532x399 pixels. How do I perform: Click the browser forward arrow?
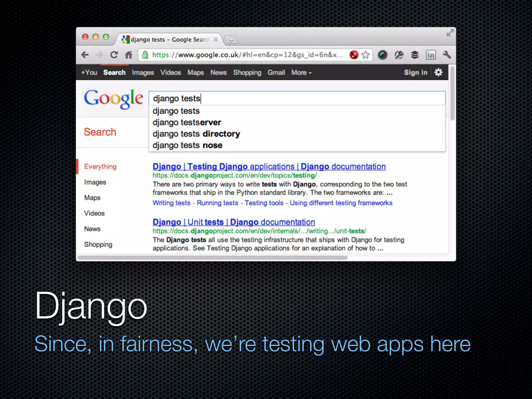(x=99, y=55)
